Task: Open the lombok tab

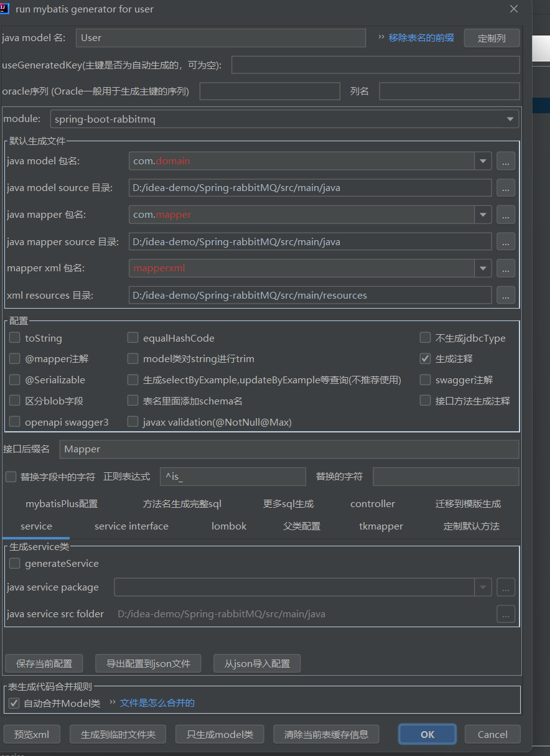Action: [x=229, y=526]
